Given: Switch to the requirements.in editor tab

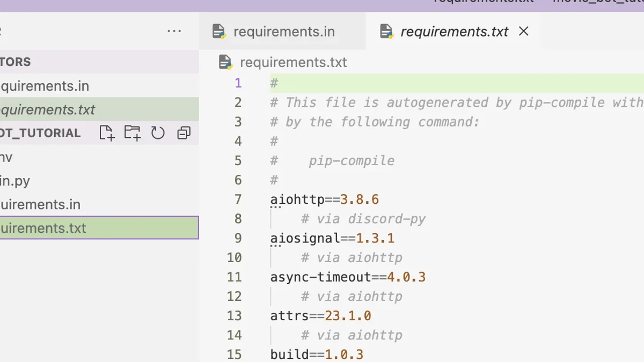Looking at the screenshot, I should [x=282, y=32].
